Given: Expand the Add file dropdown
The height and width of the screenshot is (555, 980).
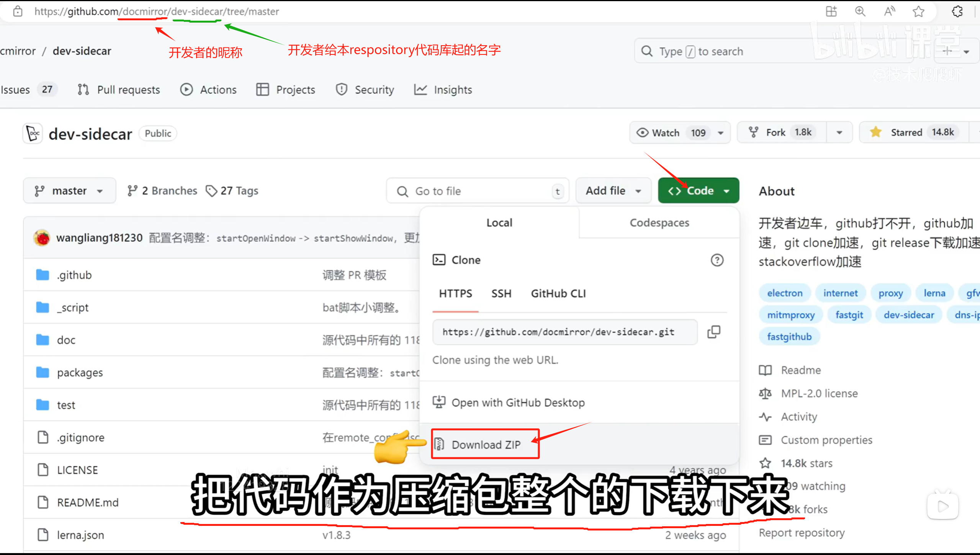Looking at the screenshot, I should point(613,191).
